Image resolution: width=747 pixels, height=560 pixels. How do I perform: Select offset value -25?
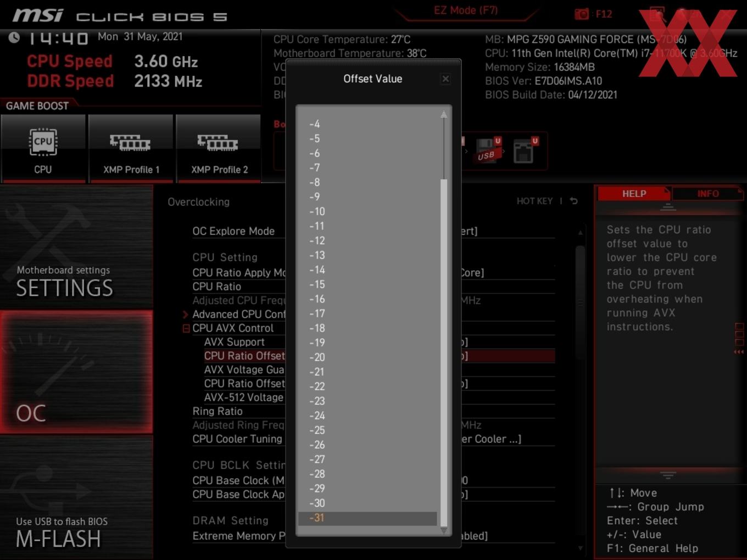pos(367,430)
